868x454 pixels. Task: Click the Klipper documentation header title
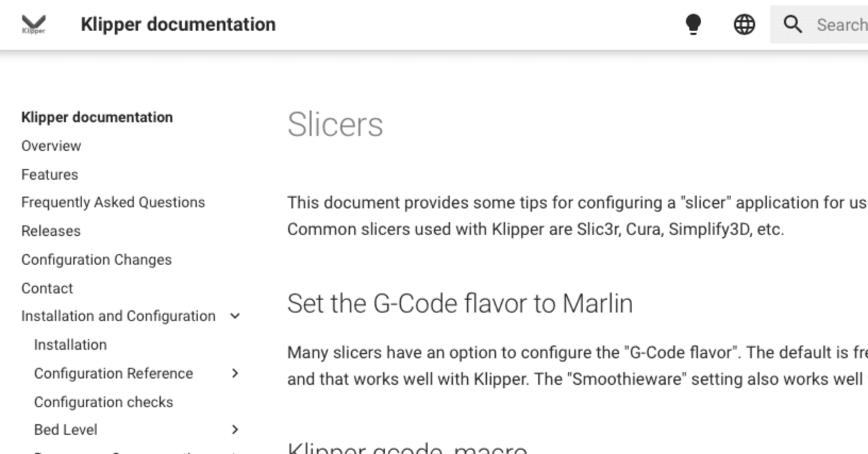point(178,24)
